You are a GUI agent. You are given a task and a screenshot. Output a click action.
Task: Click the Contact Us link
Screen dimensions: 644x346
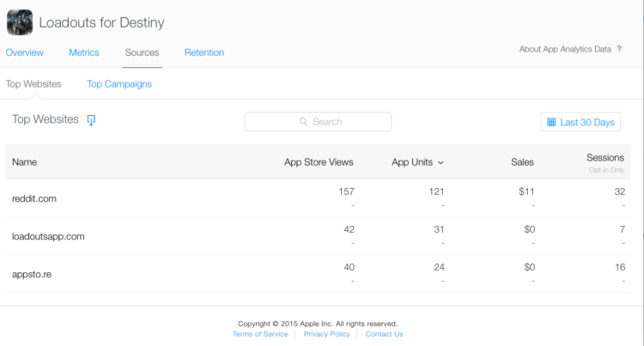pyautogui.click(x=384, y=334)
